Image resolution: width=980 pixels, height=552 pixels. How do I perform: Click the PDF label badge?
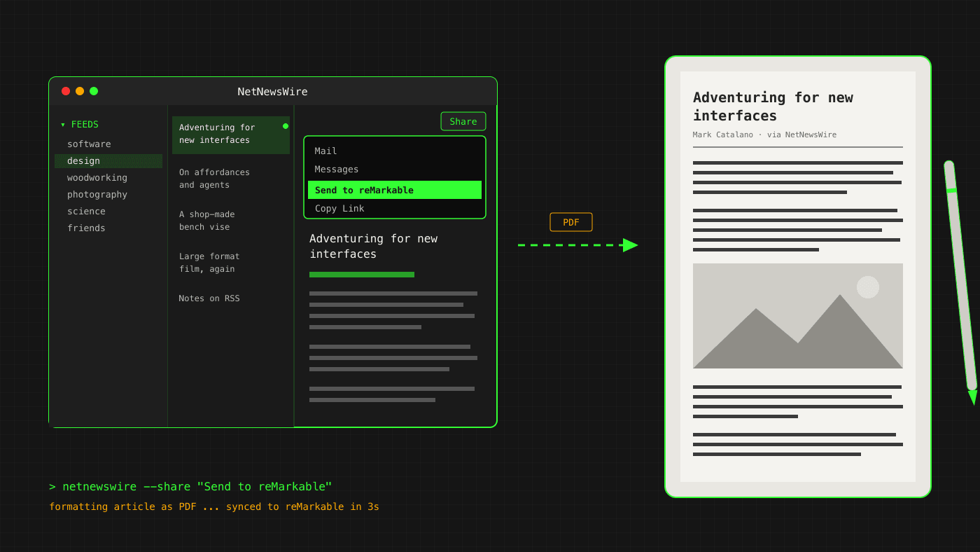click(571, 222)
